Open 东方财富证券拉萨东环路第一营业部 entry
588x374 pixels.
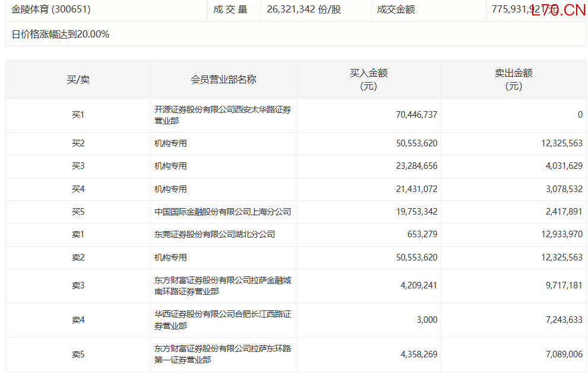(222, 354)
